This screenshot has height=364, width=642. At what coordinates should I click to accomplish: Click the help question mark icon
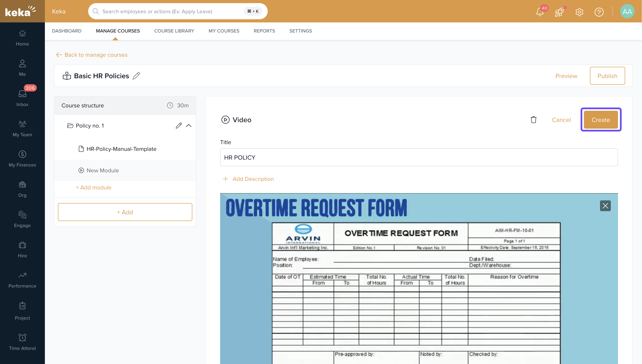pos(599,12)
